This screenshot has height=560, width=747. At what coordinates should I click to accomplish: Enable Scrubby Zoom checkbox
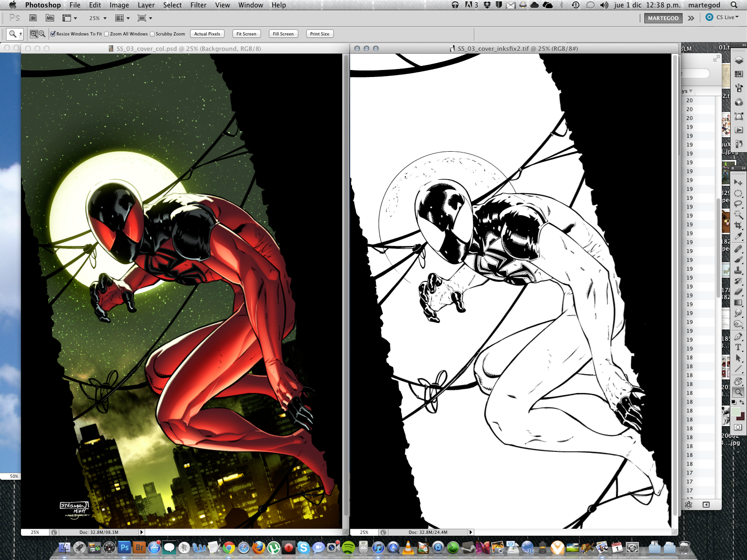152,34
